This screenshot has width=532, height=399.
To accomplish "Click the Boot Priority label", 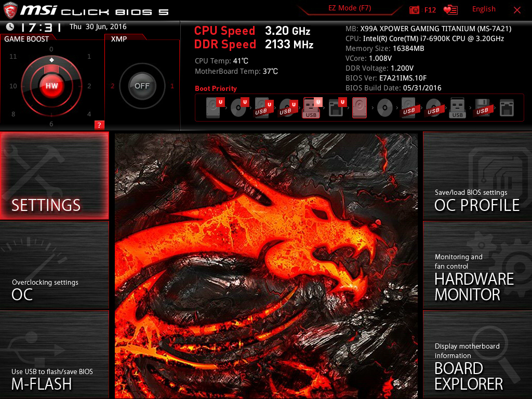I will [216, 88].
